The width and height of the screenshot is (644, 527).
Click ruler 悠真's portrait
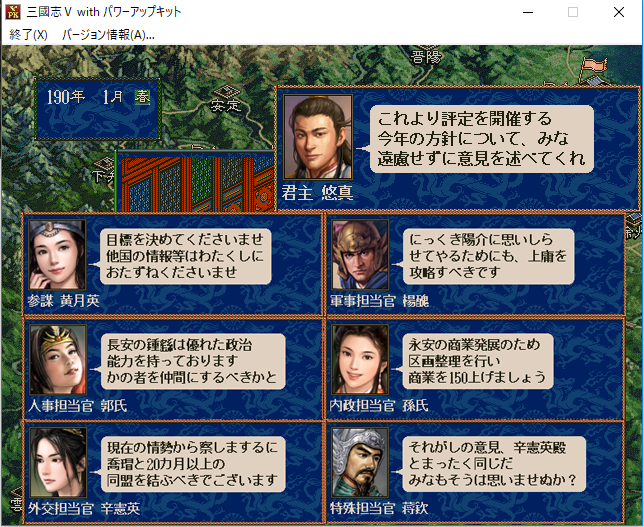[318, 137]
